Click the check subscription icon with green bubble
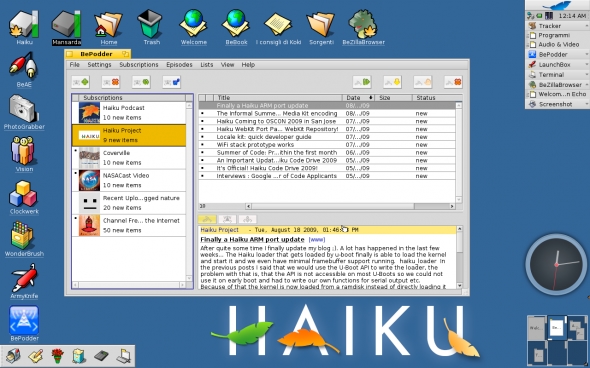This screenshot has width=590, height=368. coord(141,82)
